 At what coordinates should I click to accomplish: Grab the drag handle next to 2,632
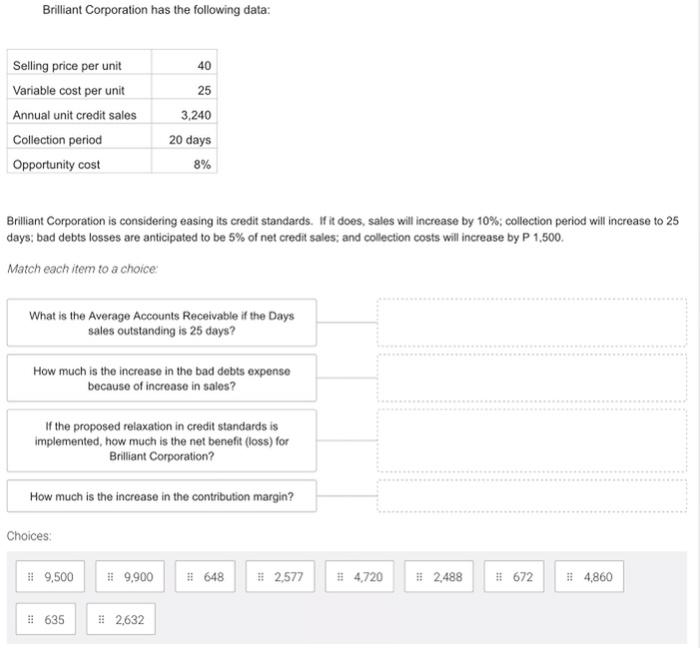pos(102,620)
